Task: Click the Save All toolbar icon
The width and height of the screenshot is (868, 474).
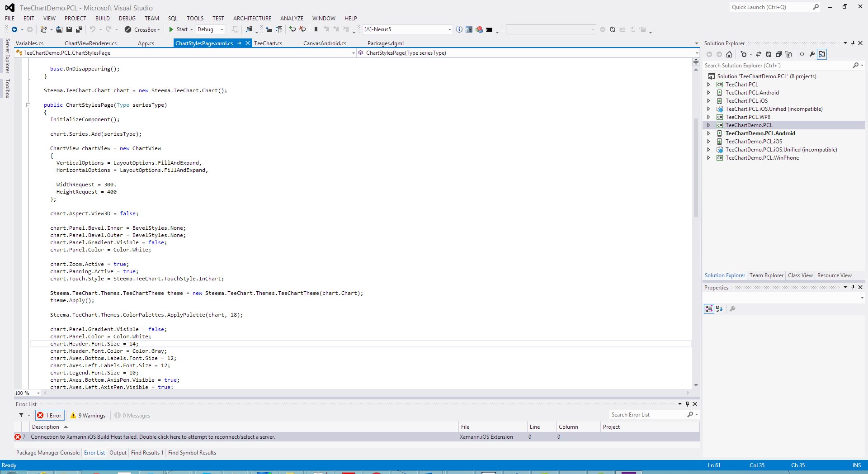Action: (x=79, y=29)
